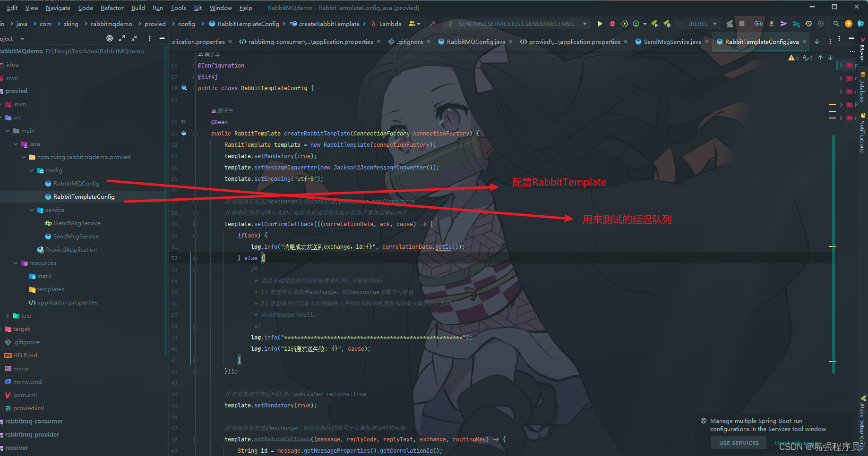868x456 pixels.
Task: Run with coverage icon in toolbar
Action: 625,24
